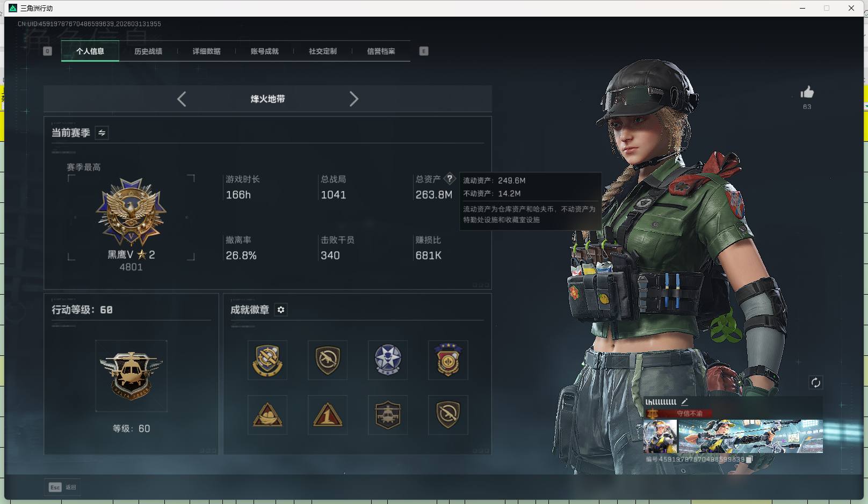The image size is (868, 504).
Task: Give a thumbs-up like to this profile
Action: point(807,92)
